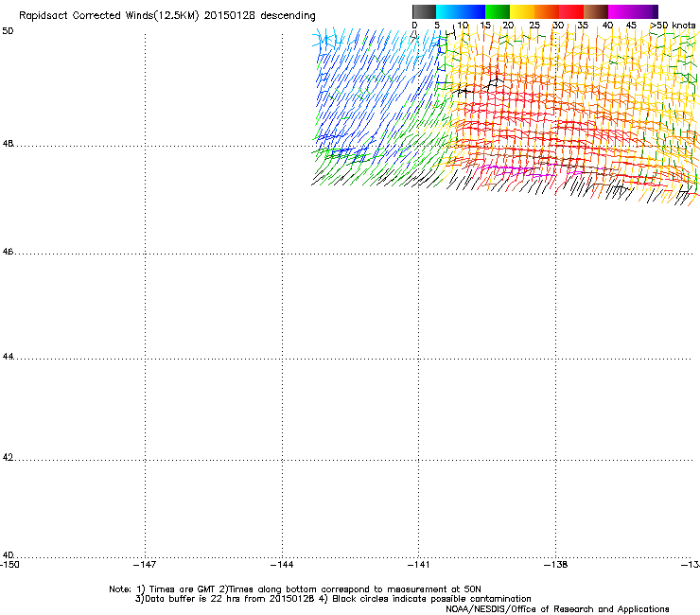Click the cyan 5-10 knots color swatch
The width and height of the screenshot is (700, 615).
coord(448,11)
